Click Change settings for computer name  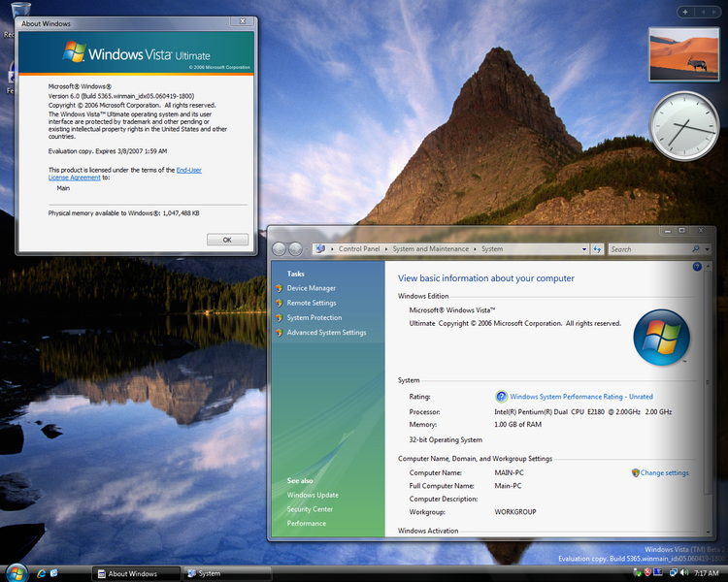(664, 473)
